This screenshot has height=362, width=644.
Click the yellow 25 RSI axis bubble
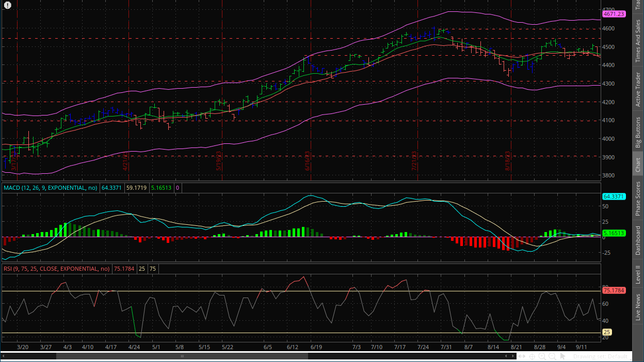(607, 332)
